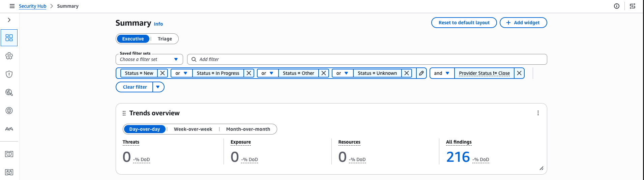Viewport: 644px width, 180px height.
Task: Open the map shield sidebar icon
Action: [x=9, y=154]
